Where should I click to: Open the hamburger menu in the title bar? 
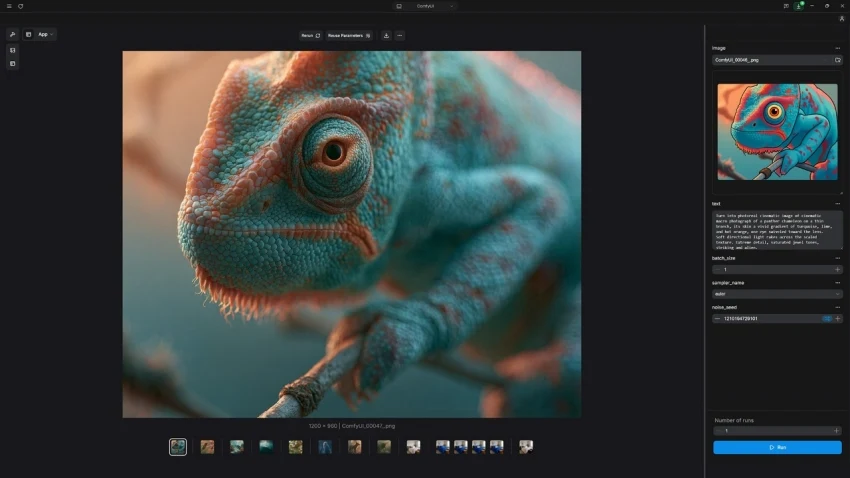point(9,6)
